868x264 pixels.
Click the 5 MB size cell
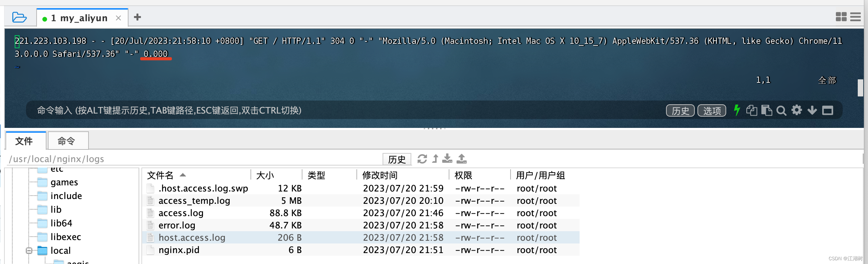(291, 201)
